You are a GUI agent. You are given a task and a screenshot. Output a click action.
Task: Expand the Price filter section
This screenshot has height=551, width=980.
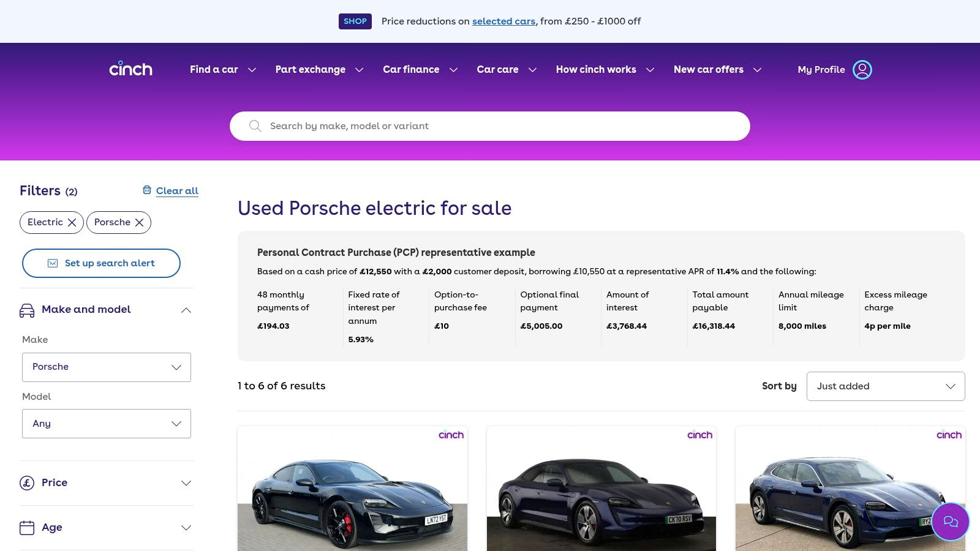pyautogui.click(x=186, y=483)
